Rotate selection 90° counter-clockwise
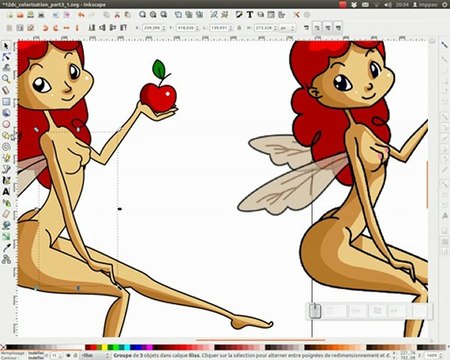Image resolution: width=450 pixels, height=360 pixels. click(45, 28)
